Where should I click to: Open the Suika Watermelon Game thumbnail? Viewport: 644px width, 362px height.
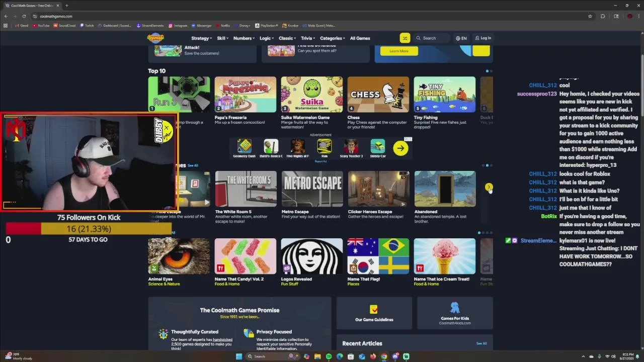point(311,94)
